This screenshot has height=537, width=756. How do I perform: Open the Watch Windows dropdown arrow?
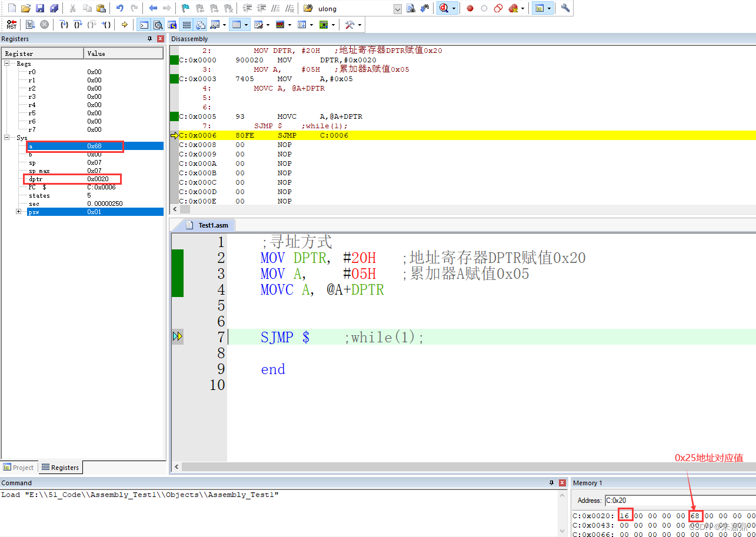pos(224,25)
